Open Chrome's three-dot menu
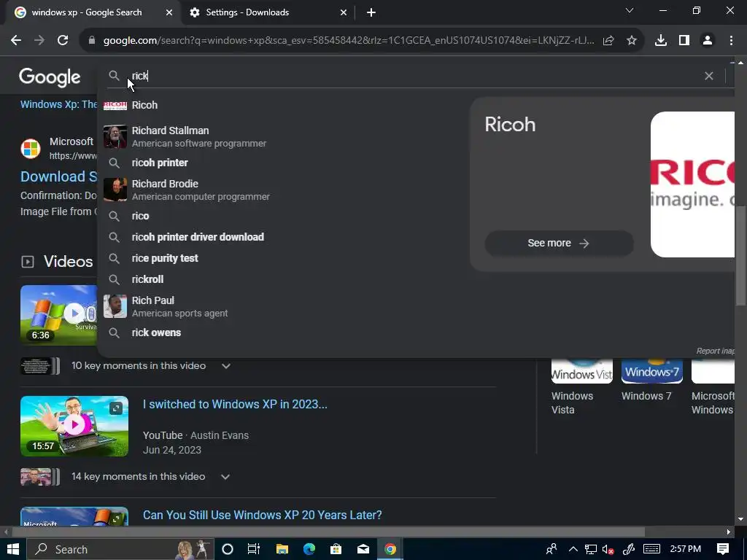This screenshot has height=560, width=747. (731, 41)
